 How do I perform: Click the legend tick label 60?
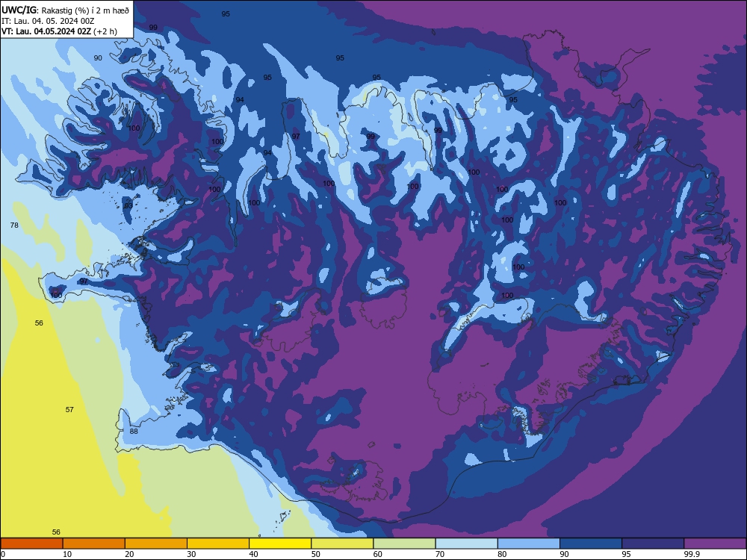(x=378, y=554)
